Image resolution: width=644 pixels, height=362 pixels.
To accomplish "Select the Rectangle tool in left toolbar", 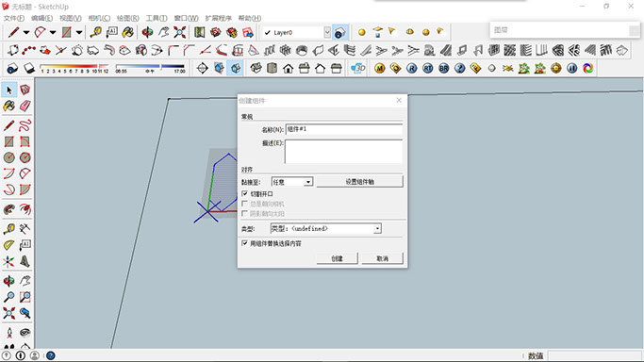I will coord(9,141).
